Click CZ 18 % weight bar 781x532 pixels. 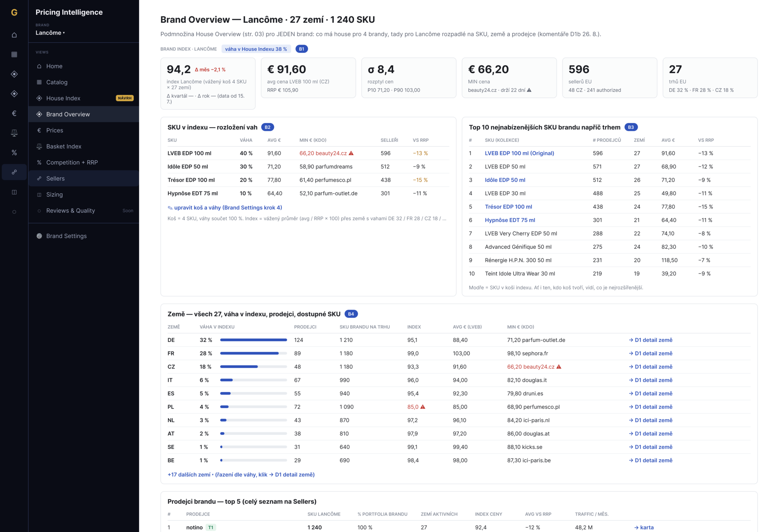click(253, 367)
